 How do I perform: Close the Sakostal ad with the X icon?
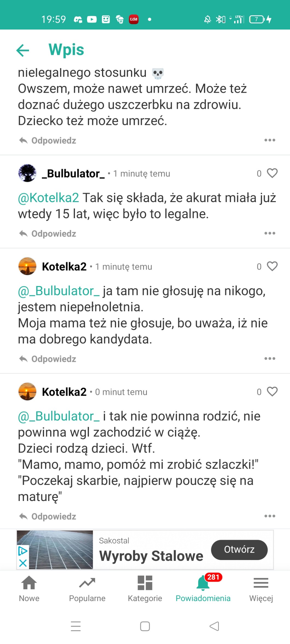pyautogui.click(x=23, y=563)
